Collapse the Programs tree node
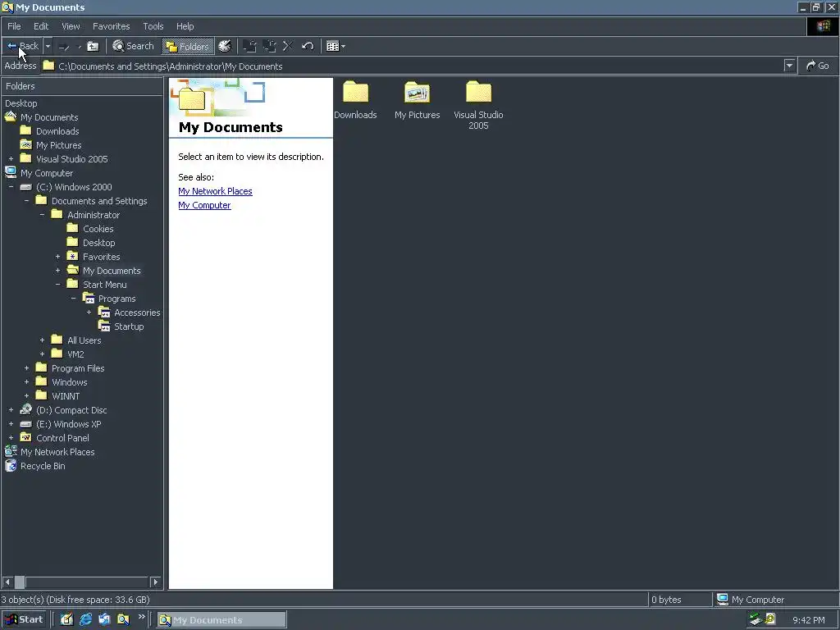The width and height of the screenshot is (840, 630). click(x=73, y=299)
